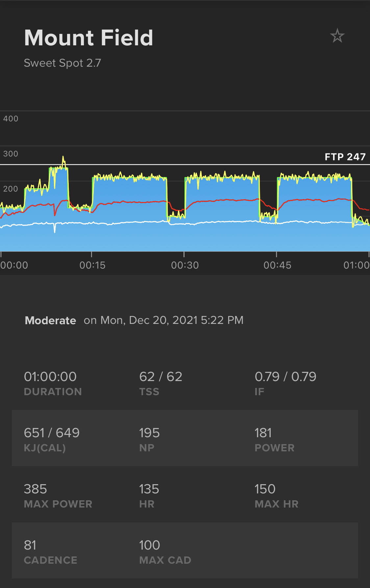Select the Max HR 150 stat
Screen dimensions: 370x588
click(265, 489)
